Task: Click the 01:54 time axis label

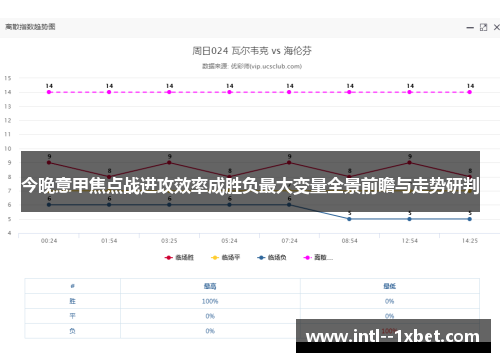Action: coord(109,241)
